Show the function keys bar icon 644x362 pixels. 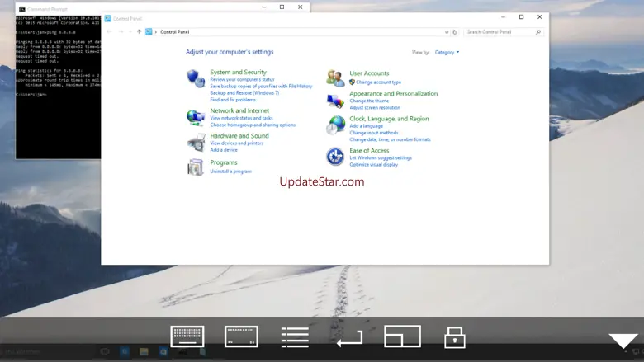coord(241,336)
